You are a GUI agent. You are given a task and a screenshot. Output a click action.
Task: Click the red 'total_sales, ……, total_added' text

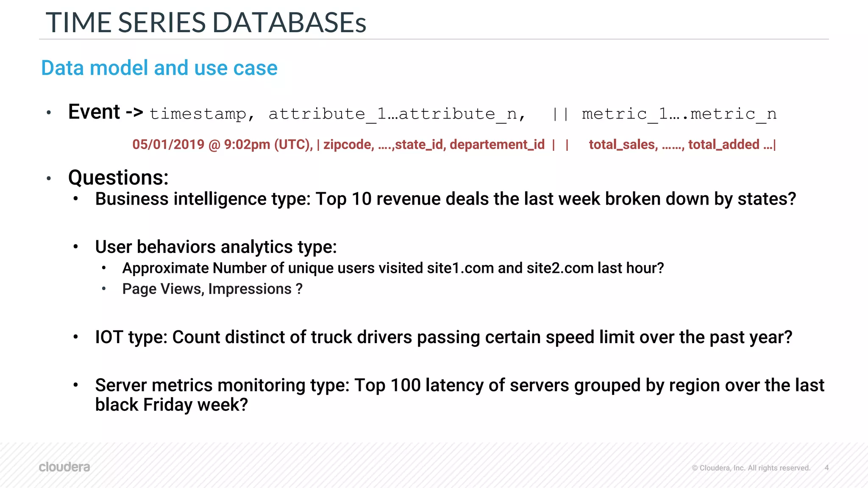pos(674,144)
